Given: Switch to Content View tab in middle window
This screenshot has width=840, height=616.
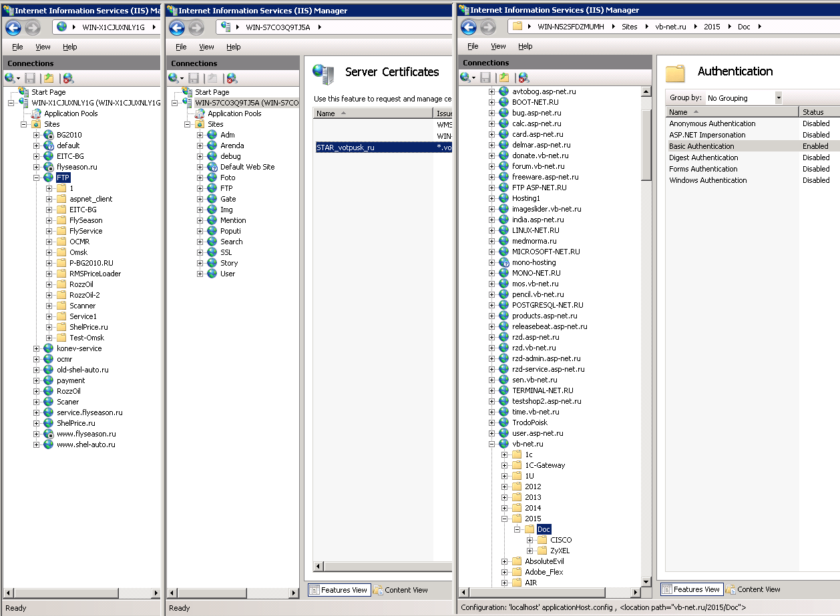Looking at the screenshot, I should (x=401, y=590).
